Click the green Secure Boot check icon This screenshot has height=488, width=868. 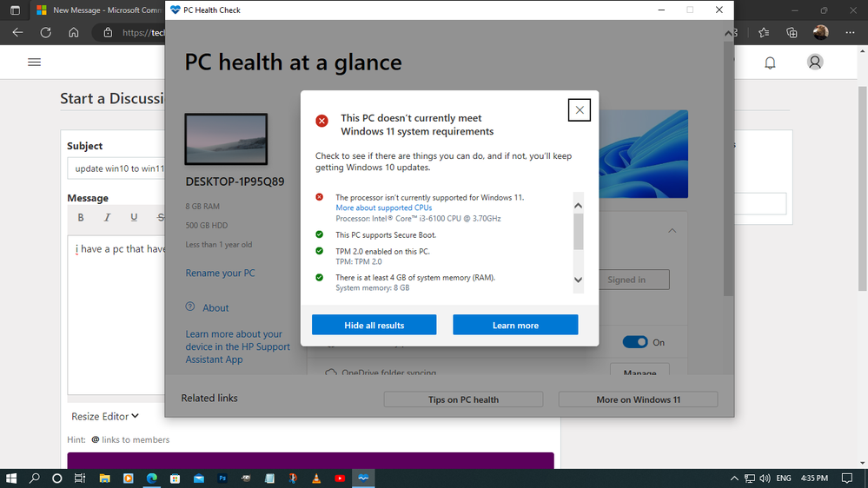(x=320, y=234)
